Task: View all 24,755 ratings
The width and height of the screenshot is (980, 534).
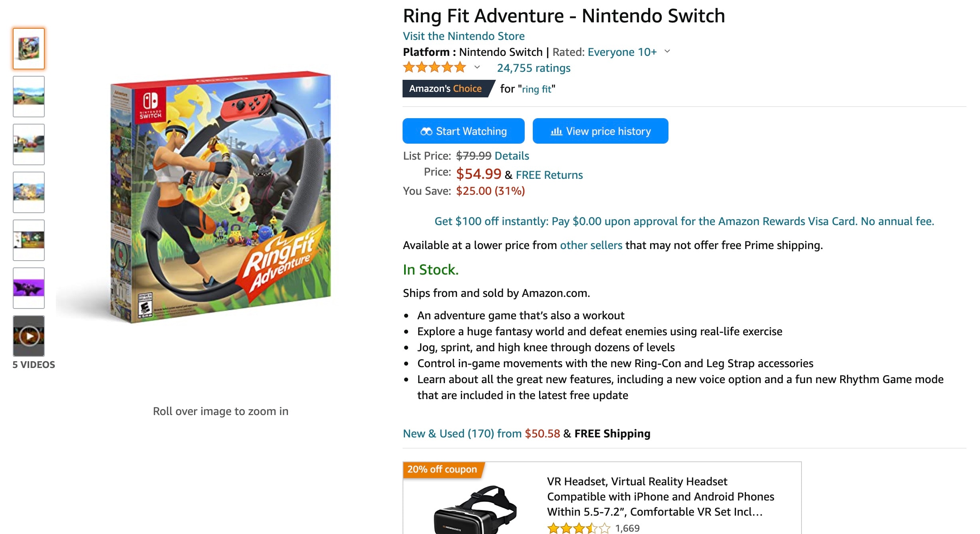Action: [x=533, y=68]
